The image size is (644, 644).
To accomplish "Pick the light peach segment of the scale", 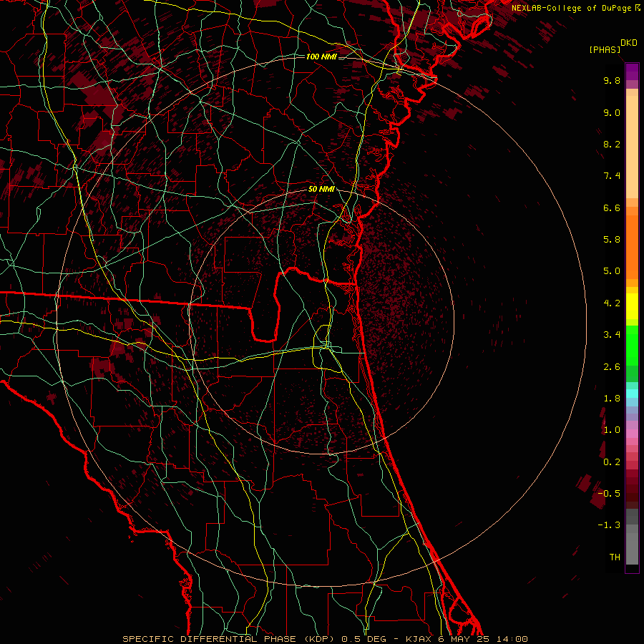I will click(632, 148).
